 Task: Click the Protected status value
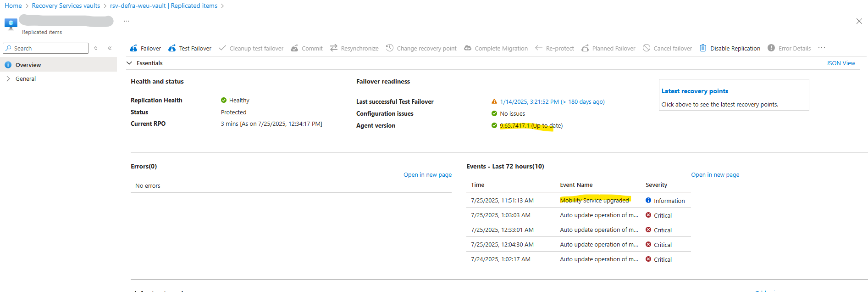pyautogui.click(x=233, y=112)
